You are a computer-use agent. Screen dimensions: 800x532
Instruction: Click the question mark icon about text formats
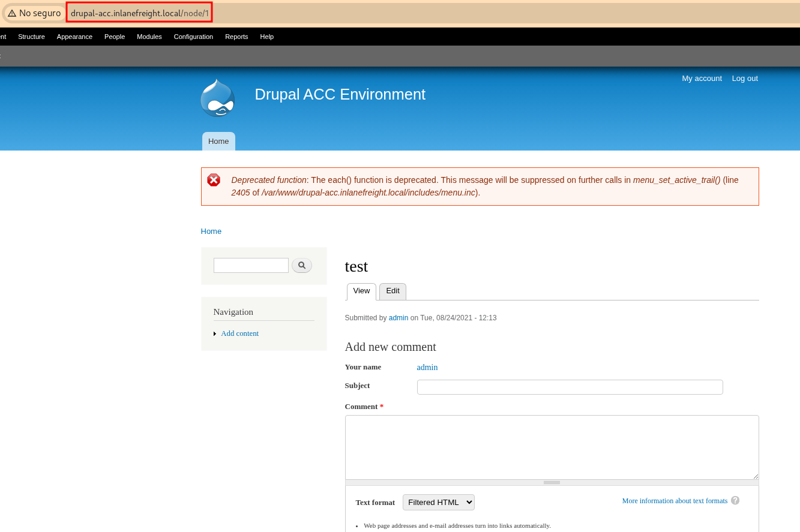pos(735,500)
